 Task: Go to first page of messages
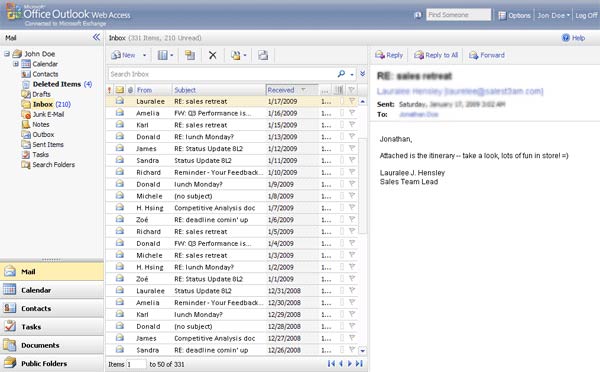click(331, 364)
